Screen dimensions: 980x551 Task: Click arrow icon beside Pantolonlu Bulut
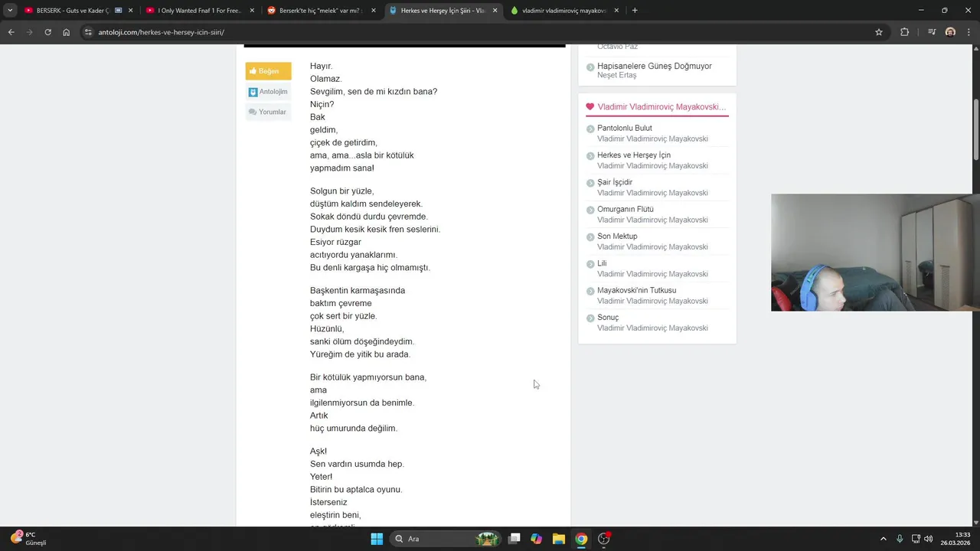[x=590, y=129]
